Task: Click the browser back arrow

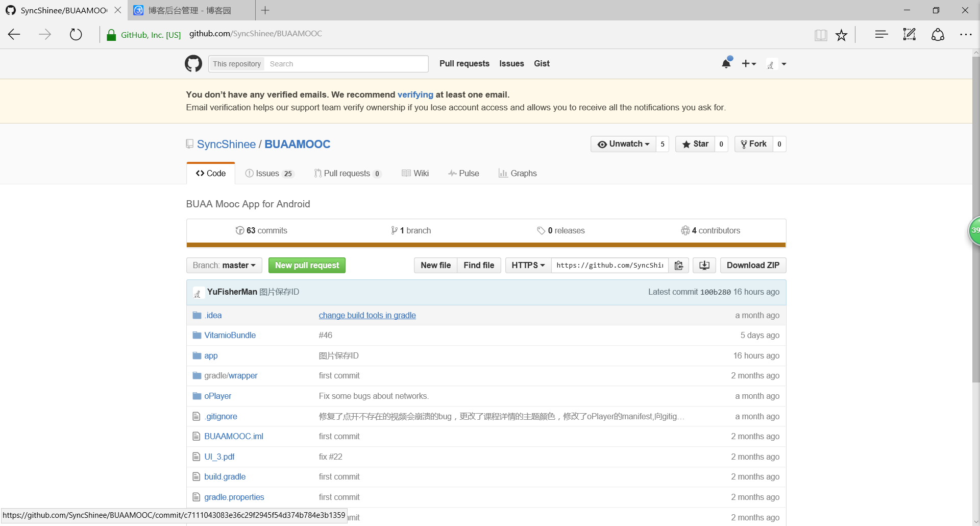Action: (14, 35)
